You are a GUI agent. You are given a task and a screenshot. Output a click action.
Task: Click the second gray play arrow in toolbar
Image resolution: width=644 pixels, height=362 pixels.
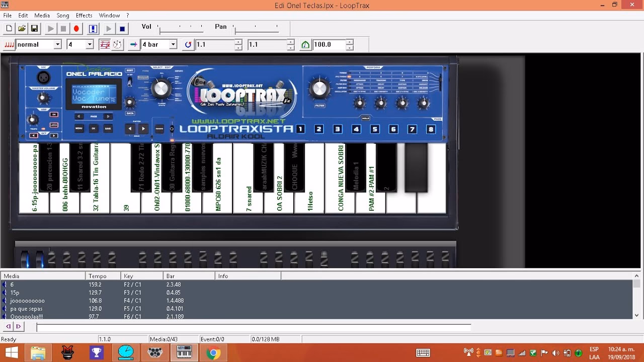pos(109,29)
